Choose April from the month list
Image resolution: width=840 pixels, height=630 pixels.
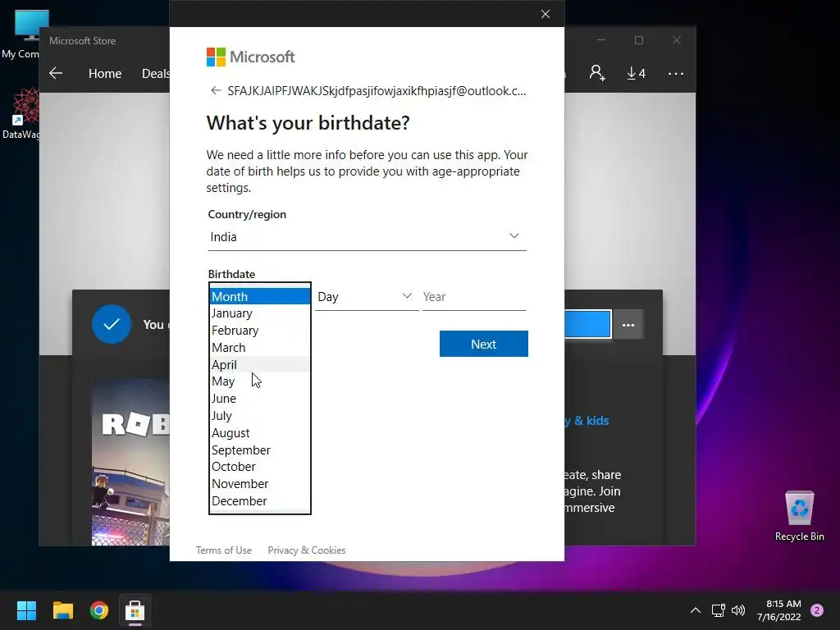pyautogui.click(x=260, y=365)
